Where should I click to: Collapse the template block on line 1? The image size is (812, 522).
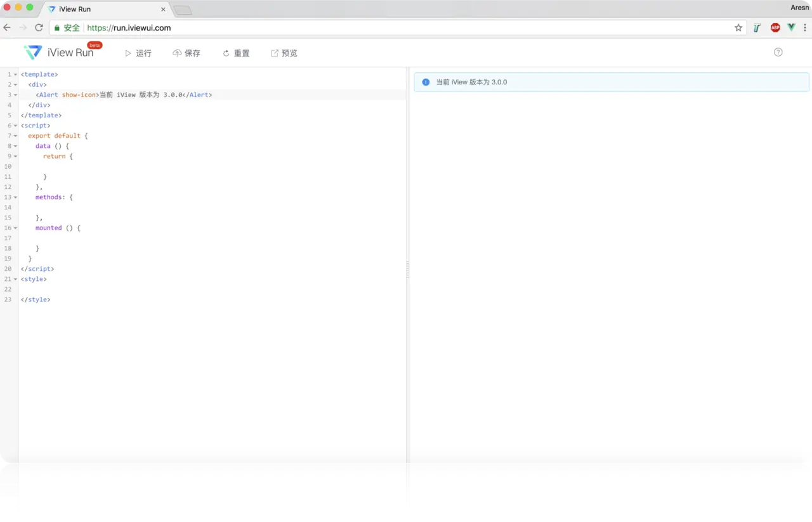pos(15,75)
